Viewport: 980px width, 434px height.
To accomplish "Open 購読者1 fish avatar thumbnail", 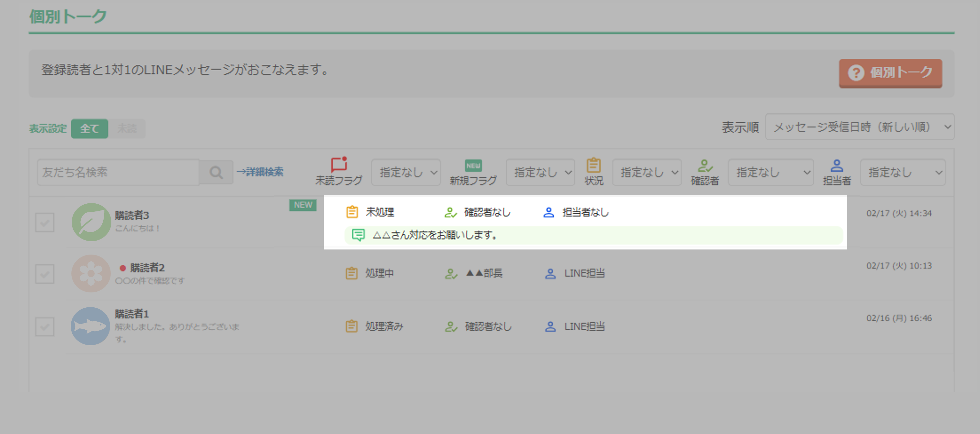I will [90, 326].
